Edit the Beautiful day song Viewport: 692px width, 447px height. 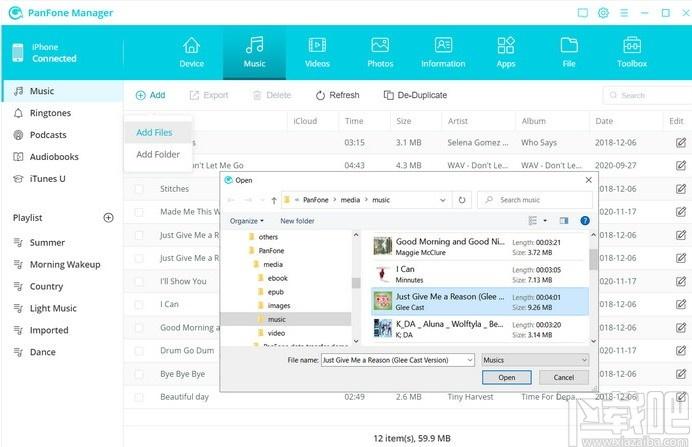point(681,397)
